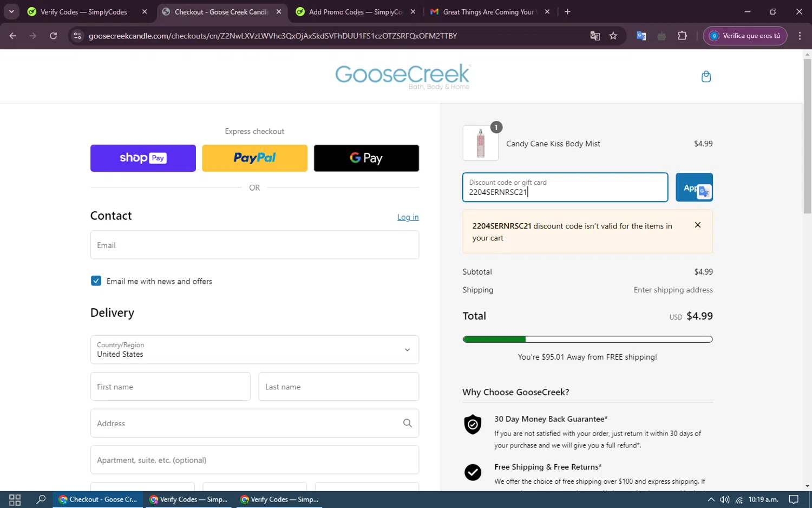Focus the First name field

coord(170,386)
